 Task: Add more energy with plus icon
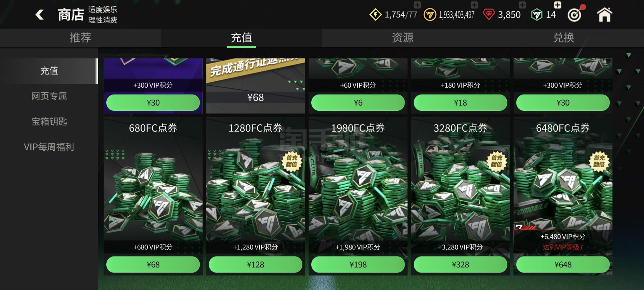click(x=417, y=5)
